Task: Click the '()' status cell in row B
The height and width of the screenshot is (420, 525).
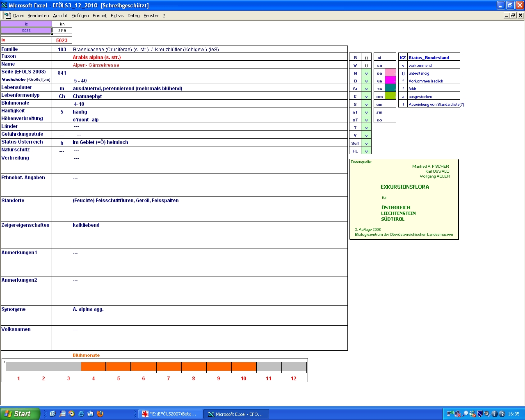Action: coord(366,57)
